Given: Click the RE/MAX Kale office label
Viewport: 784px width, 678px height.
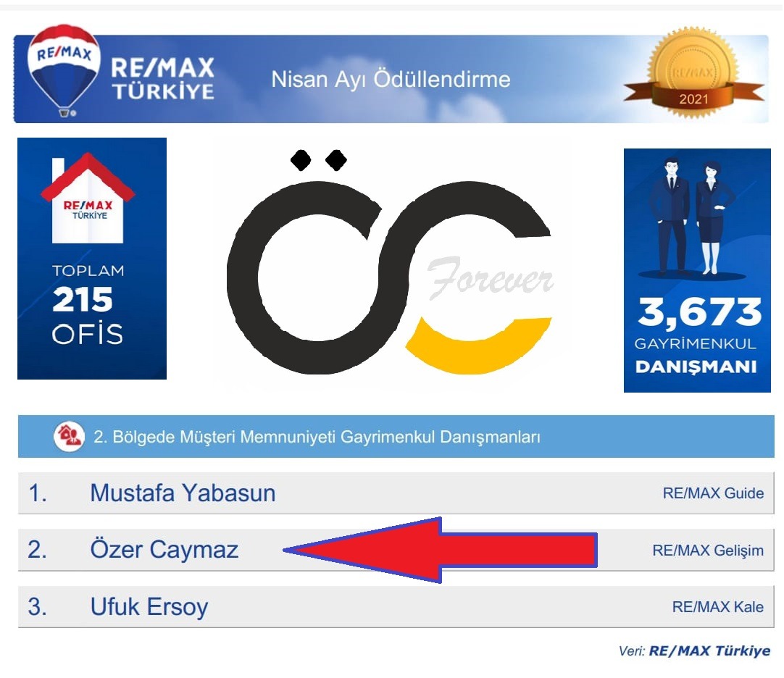Looking at the screenshot, I should pyautogui.click(x=717, y=606).
